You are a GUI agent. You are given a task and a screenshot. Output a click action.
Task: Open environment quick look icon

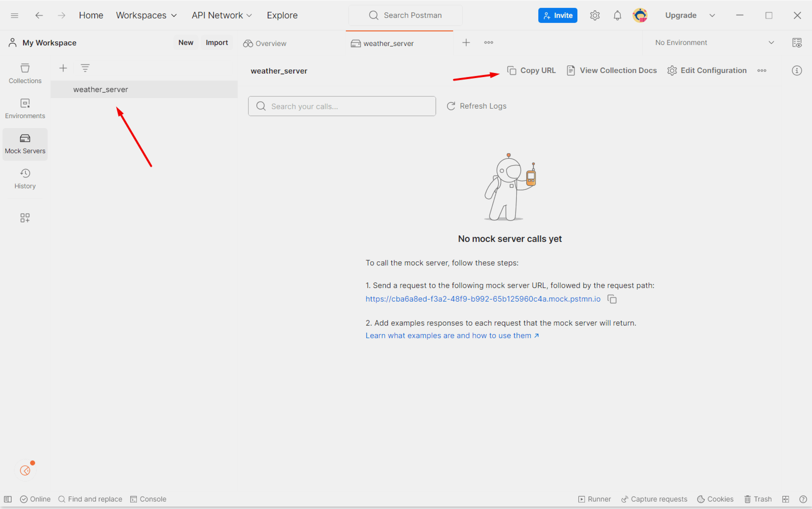797,43
